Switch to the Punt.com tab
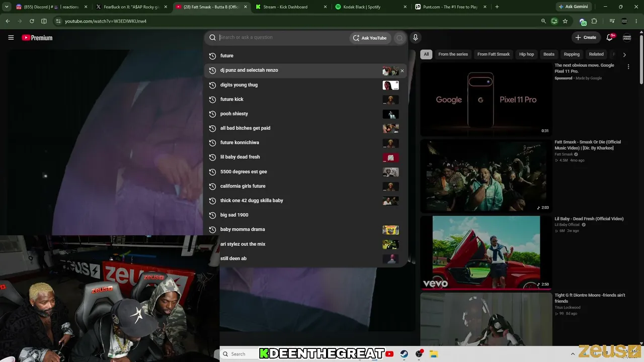 (450, 7)
